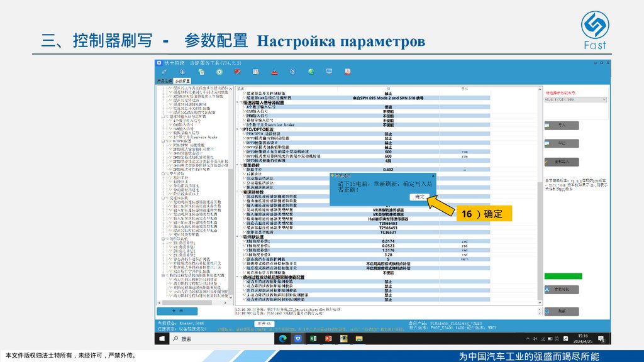Open Excel from the taskbar
This screenshot has width=644, height=362.
point(313,339)
